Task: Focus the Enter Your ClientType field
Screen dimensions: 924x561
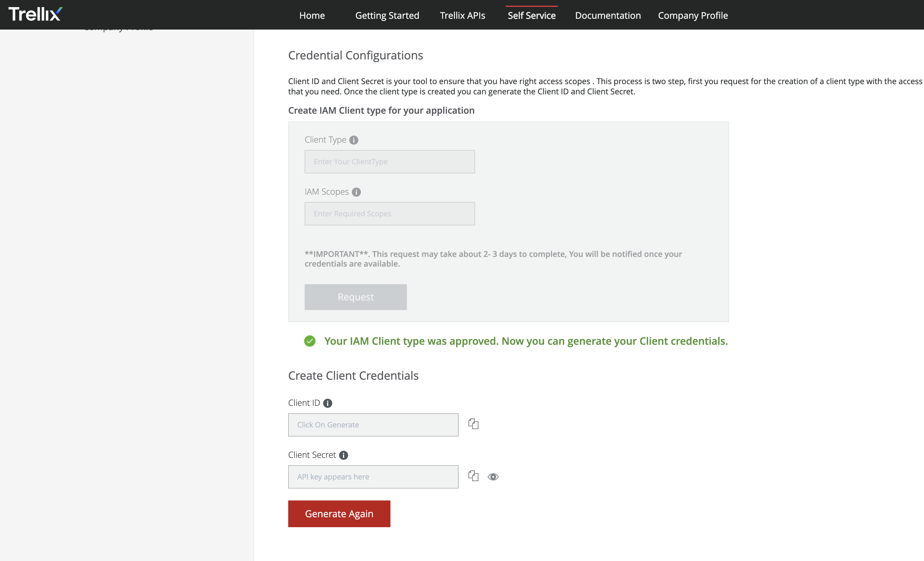Action: pos(390,162)
